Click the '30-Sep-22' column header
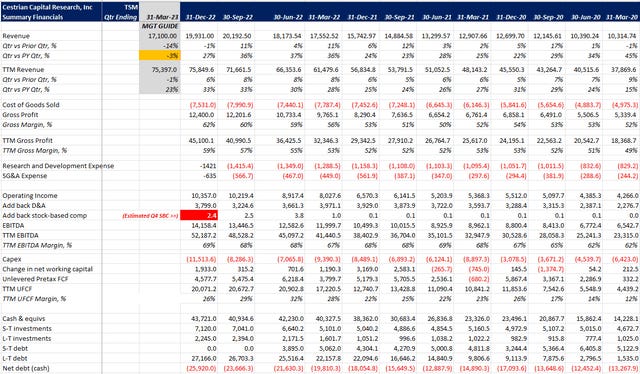The height and width of the screenshot is (374, 640). [x=238, y=17]
